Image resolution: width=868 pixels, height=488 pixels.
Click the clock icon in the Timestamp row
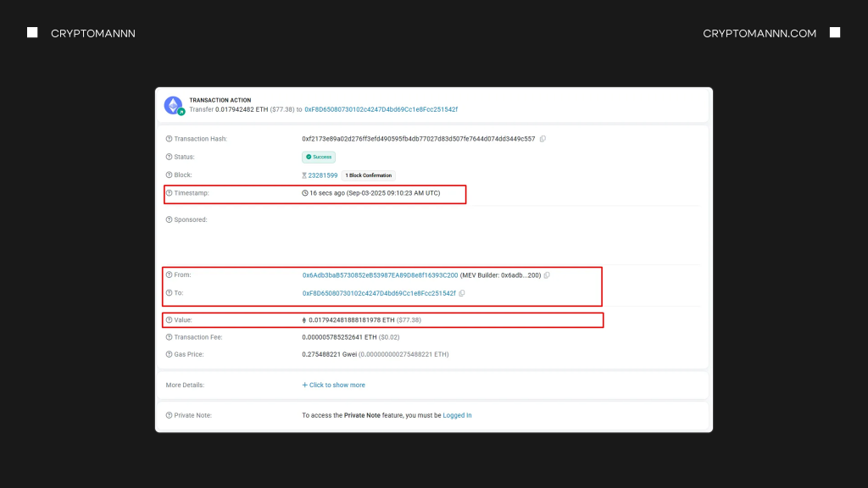click(303, 193)
